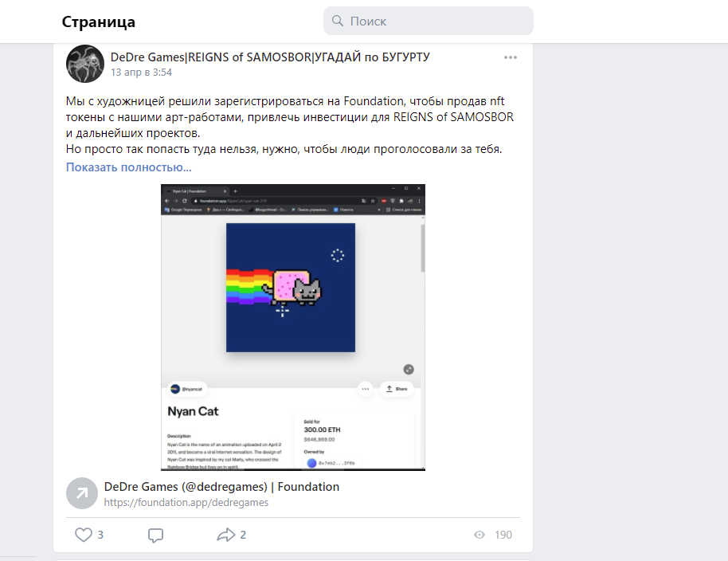Click the shares count 2
The height and width of the screenshot is (561, 728).
pos(243,535)
